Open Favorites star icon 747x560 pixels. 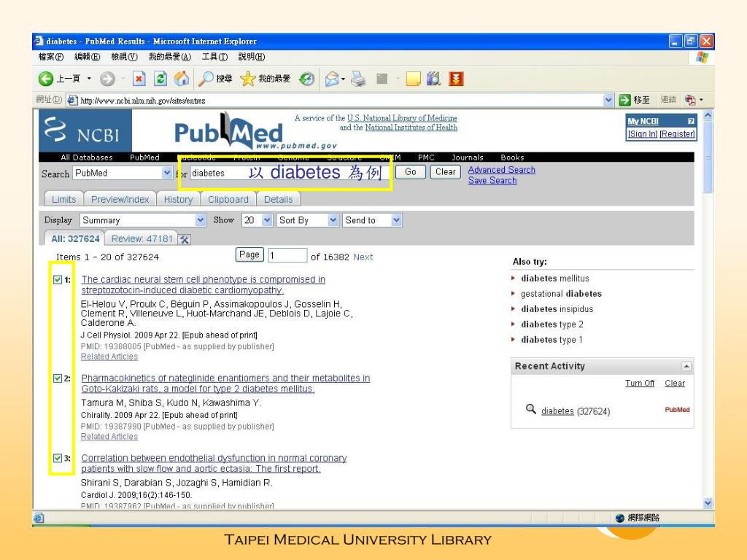tap(248, 79)
